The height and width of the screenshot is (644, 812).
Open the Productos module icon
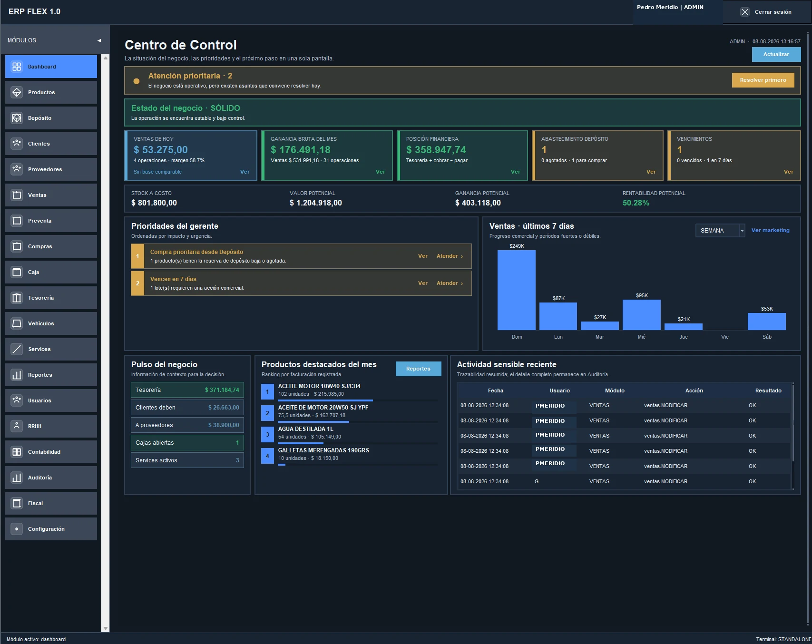point(17,92)
